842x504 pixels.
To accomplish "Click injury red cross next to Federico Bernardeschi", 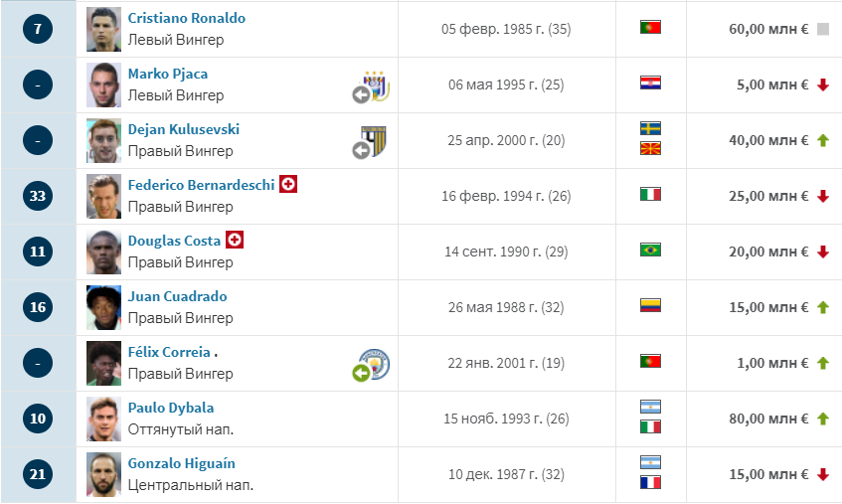I will pos(289,185).
